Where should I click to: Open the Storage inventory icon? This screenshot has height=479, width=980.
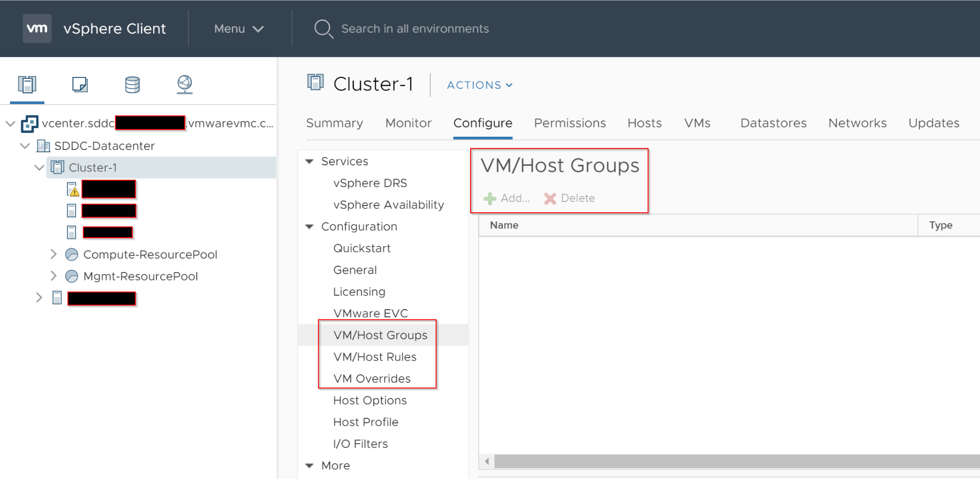(132, 84)
